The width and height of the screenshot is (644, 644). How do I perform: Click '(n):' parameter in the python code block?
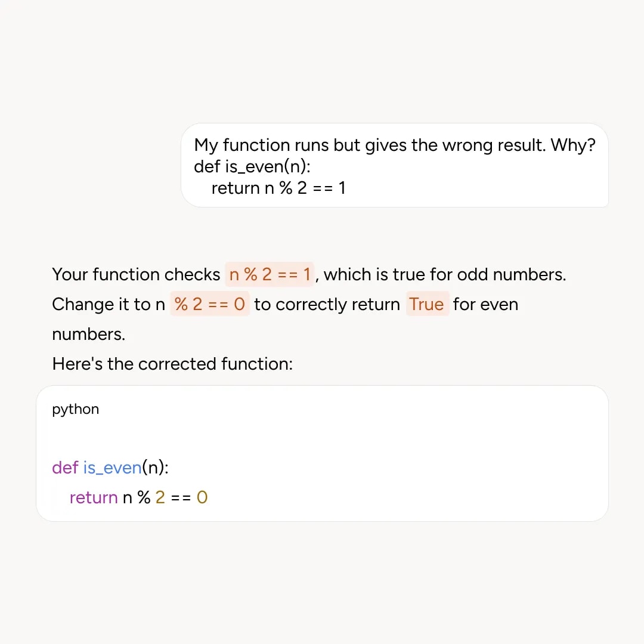pos(155,467)
